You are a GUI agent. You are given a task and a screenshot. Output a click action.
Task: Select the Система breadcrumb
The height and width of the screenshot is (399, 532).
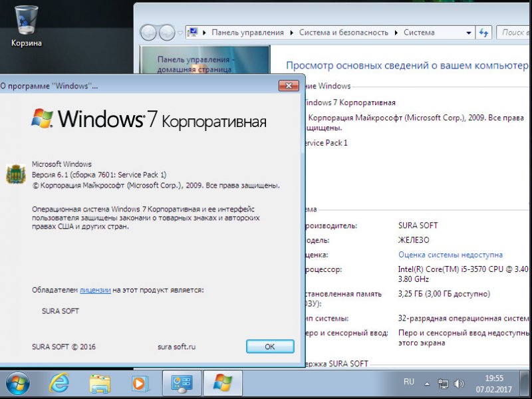coord(419,33)
